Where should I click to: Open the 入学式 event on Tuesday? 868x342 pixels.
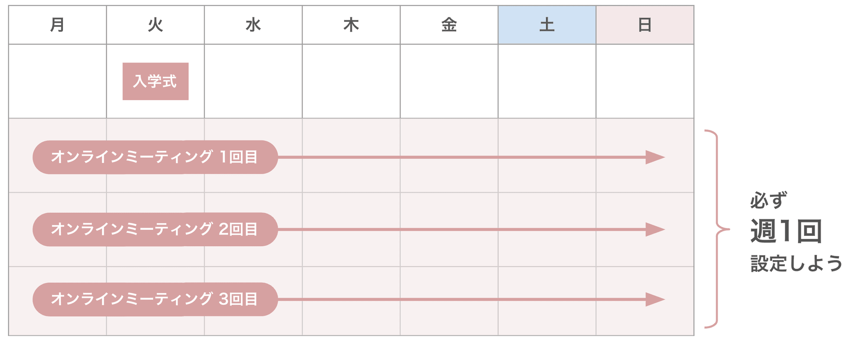pos(155,81)
